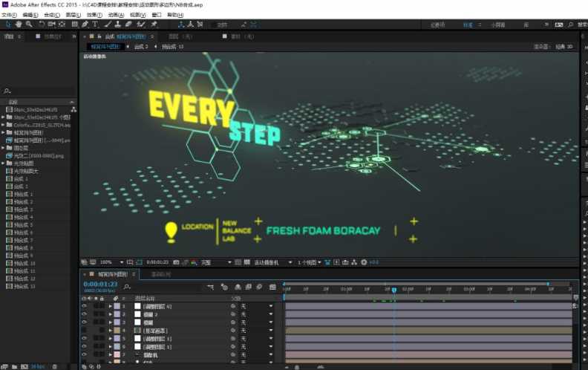Click the show channel RGB icon
This screenshot has height=370, width=588.
(x=194, y=262)
